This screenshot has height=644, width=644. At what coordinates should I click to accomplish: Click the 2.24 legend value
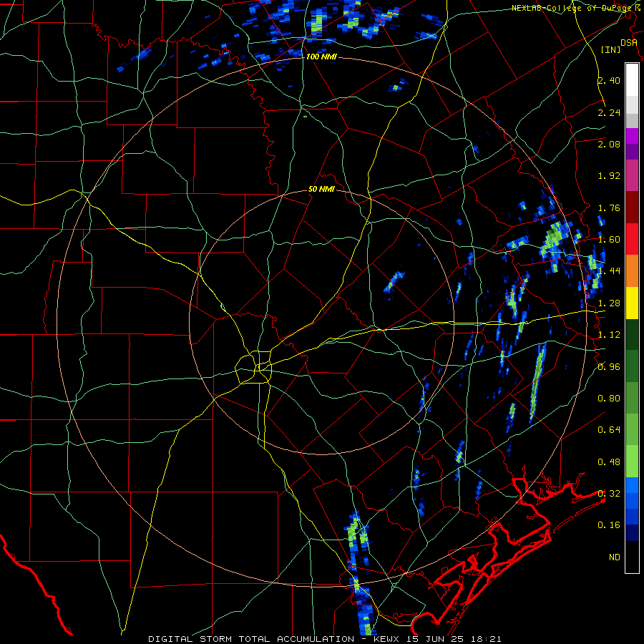pyautogui.click(x=609, y=112)
